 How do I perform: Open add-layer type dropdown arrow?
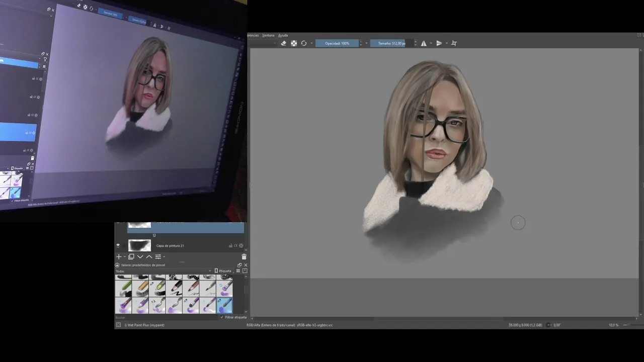point(124,257)
